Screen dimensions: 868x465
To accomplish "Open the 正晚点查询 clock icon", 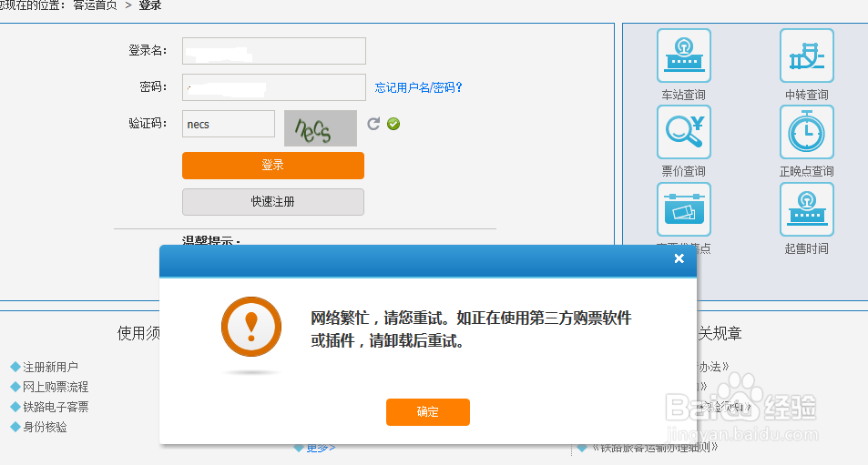I will (x=807, y=132).
